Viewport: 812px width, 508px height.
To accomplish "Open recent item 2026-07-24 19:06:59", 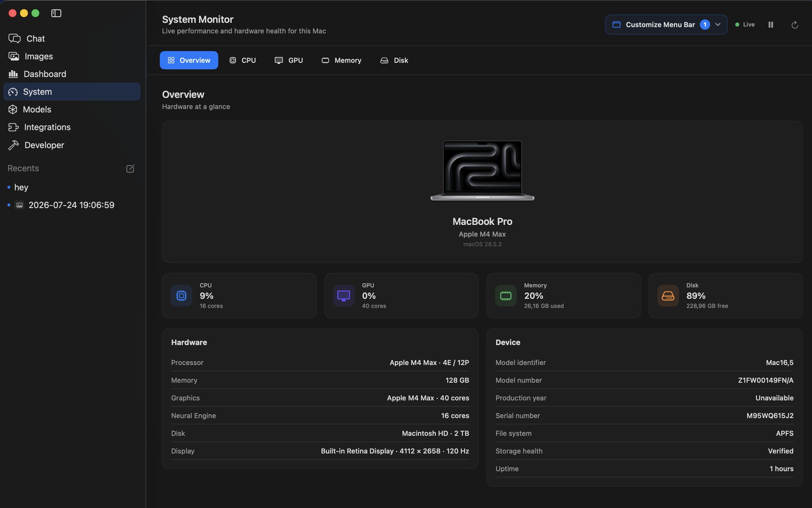I will point(72,205).
